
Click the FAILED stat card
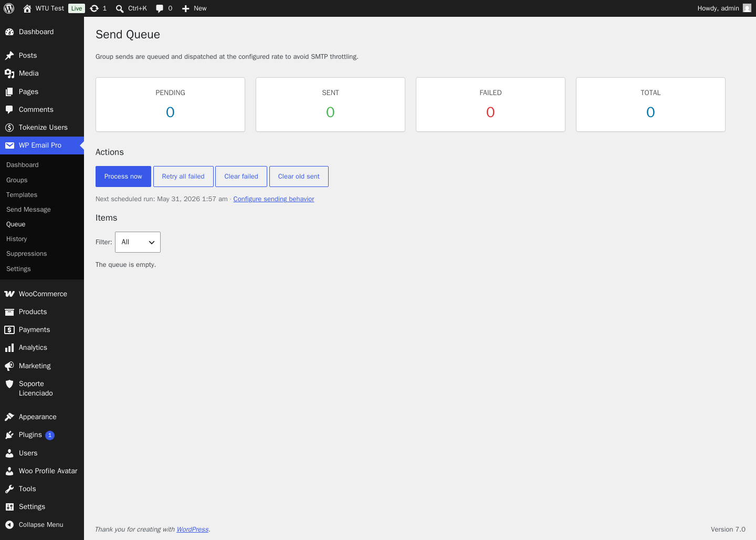[x=490, y=105]
